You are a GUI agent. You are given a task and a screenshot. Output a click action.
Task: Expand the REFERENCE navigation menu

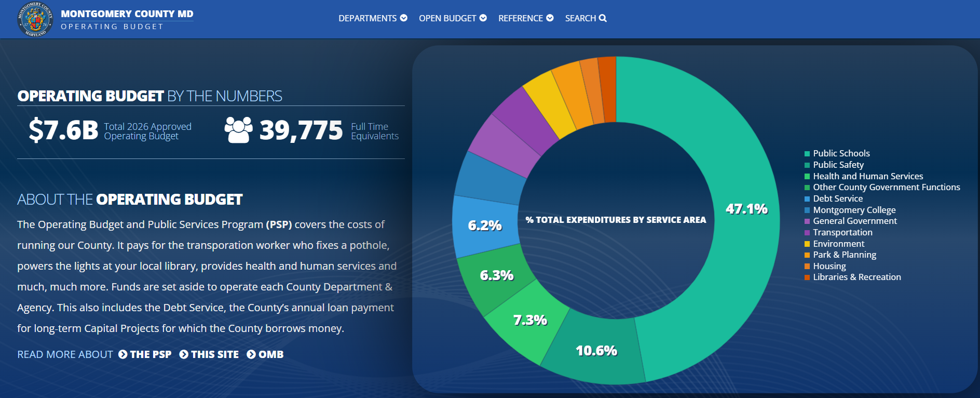coord(520,18)
